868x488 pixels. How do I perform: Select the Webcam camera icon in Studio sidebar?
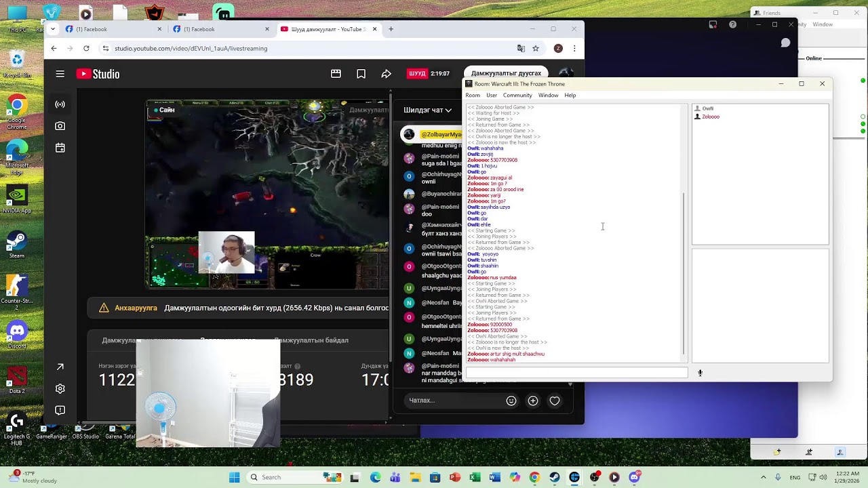pos(60,126)
